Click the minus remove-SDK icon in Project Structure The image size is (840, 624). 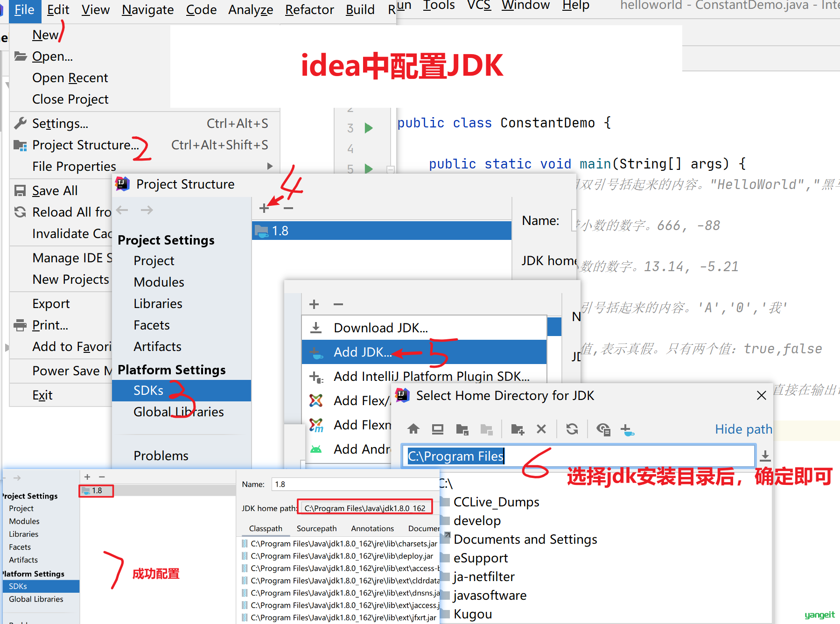click(x=288, y=208)
